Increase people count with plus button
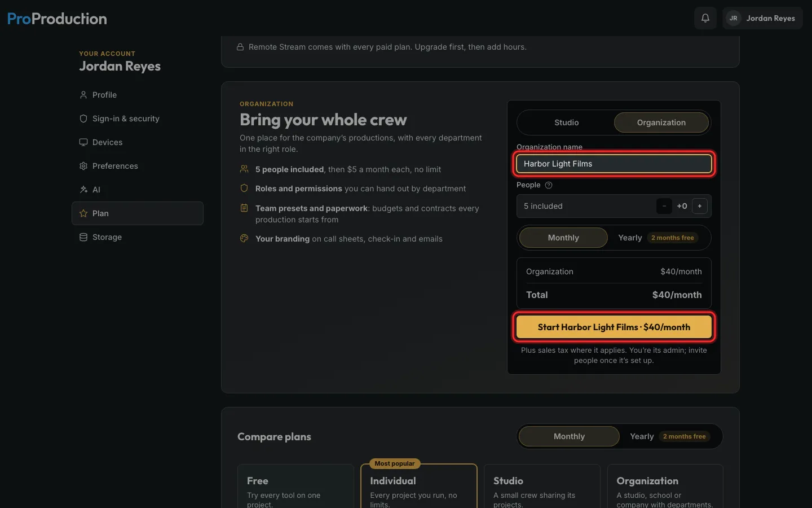 700,206
